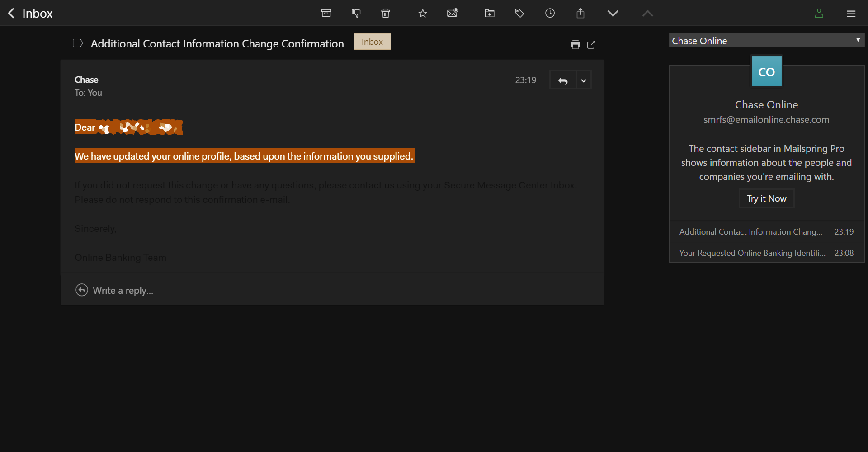Open the move-to-folder icon
Image resolution: width=868 pixels, height=452 pixels.
point(490,13)
